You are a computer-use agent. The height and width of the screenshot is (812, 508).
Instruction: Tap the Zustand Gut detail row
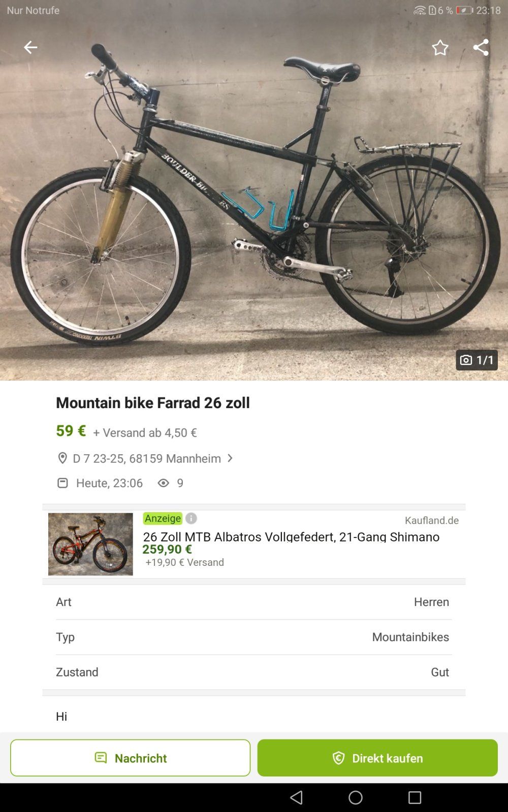[254, 672]
